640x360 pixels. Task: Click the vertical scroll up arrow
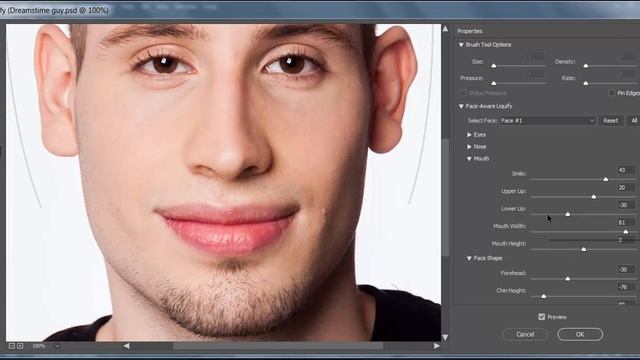tap(445, 29)
